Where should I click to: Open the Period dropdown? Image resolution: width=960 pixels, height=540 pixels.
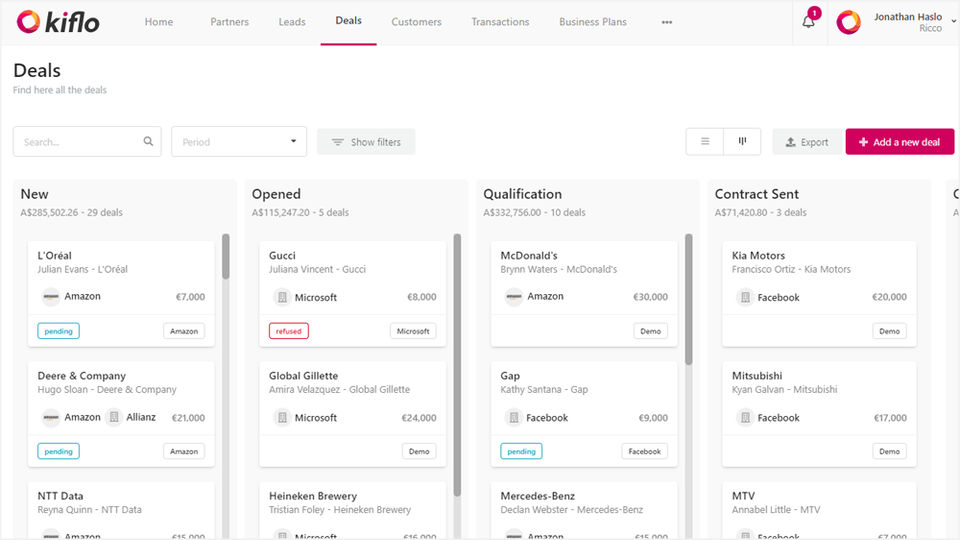click(x=239, y=141)
